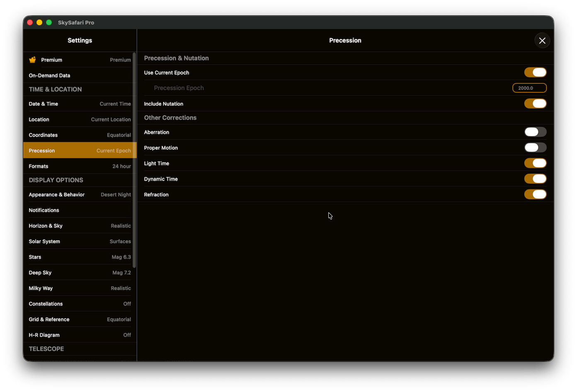This screenshot has width=577, height=392.
Task: Click the Premium crown icon
Action: (x=32, y=60)
